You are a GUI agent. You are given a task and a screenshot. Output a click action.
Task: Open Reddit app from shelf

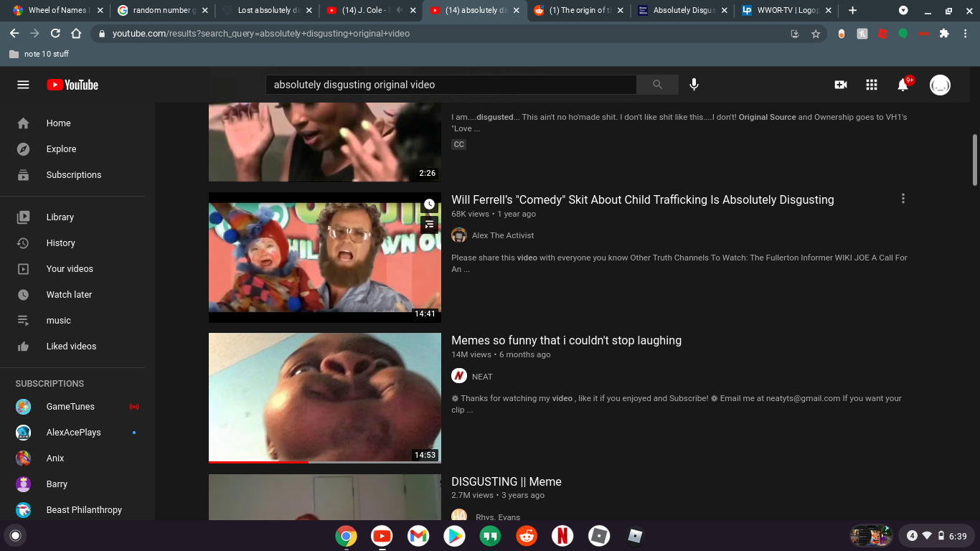pyautogui.click(x=527, y=535)
